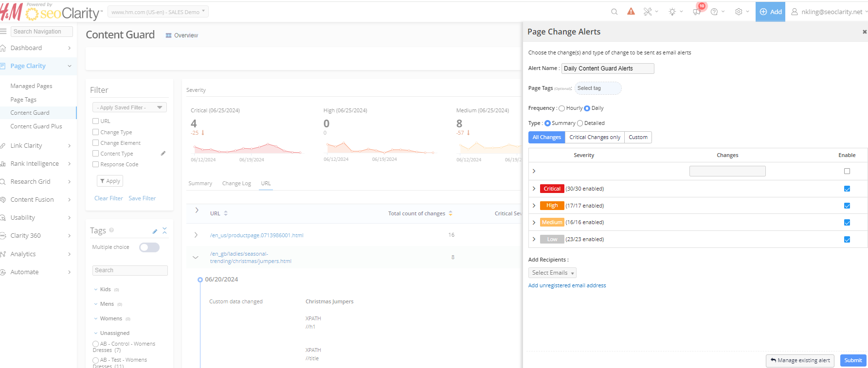The height and width of the screenshot is (368, 868).
Task: Click the help question mark icon
Action: [714, 12]
